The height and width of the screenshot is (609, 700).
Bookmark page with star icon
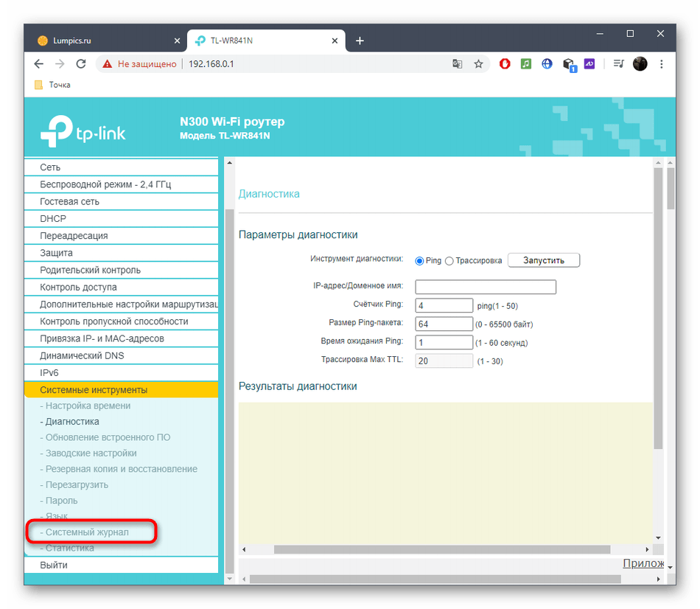click(x=478, y=64)
